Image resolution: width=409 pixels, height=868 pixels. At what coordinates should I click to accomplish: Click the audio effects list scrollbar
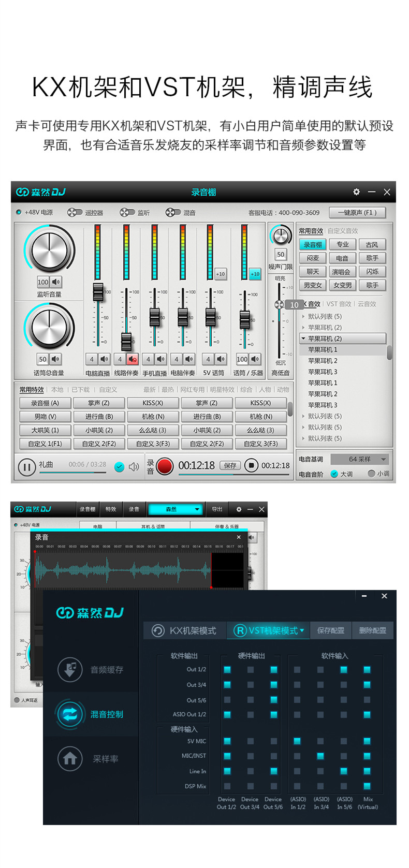click(389, 353)
